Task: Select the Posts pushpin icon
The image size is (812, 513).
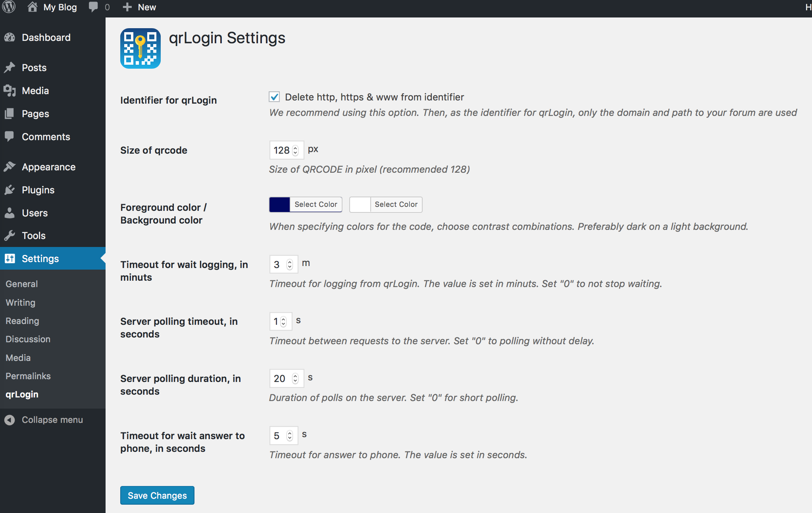Action: click(10, 67)
